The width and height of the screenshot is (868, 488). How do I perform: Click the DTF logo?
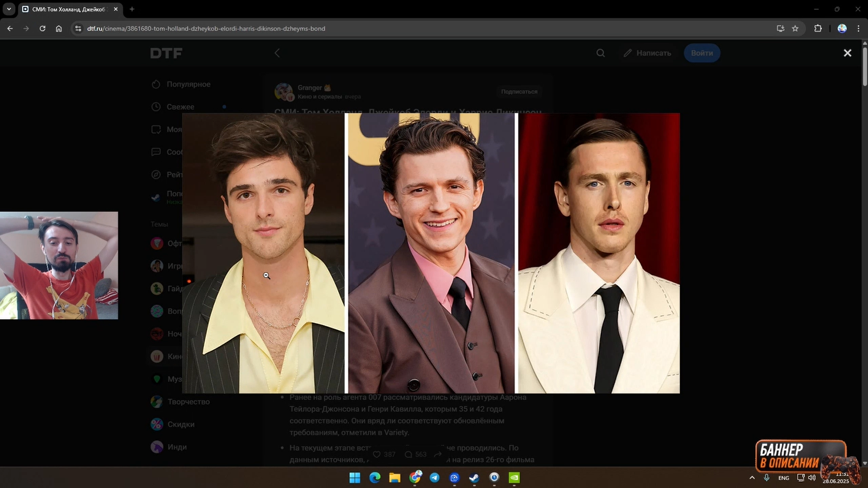166,53
